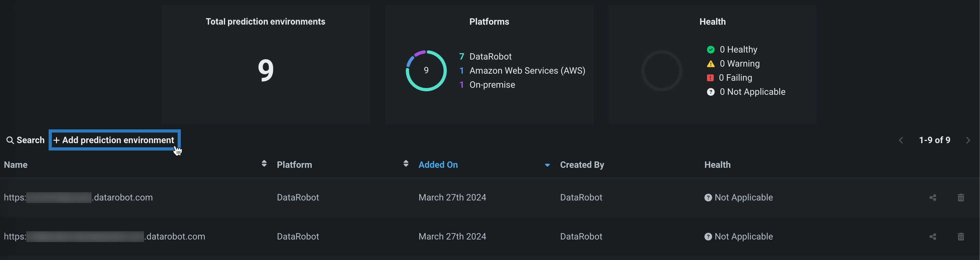Click the yellow Warning triangle icon
This screenshot has height=260, width=980.
(x=710, y=64)
